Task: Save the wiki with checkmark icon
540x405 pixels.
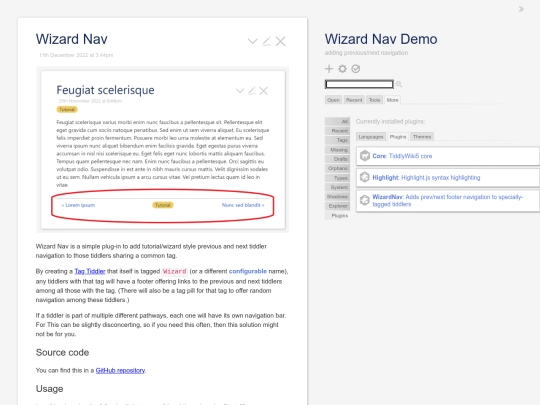Action: tap(356, 69)
